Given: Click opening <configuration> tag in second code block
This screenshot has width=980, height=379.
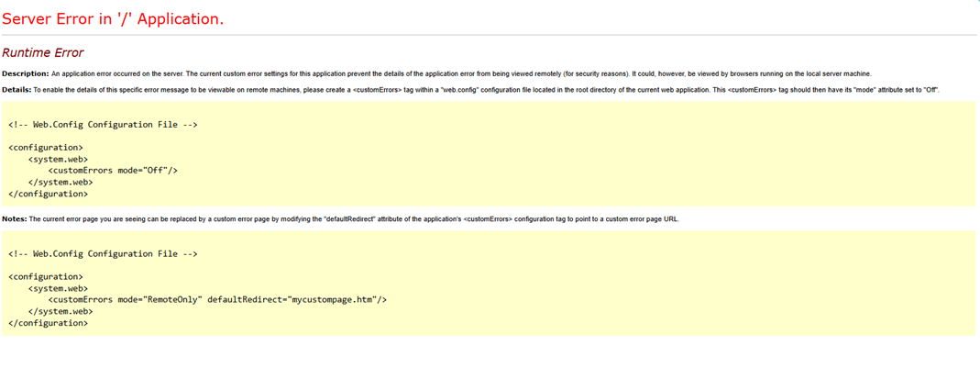Looking at the screenshot, I should (x=46, y=276).
